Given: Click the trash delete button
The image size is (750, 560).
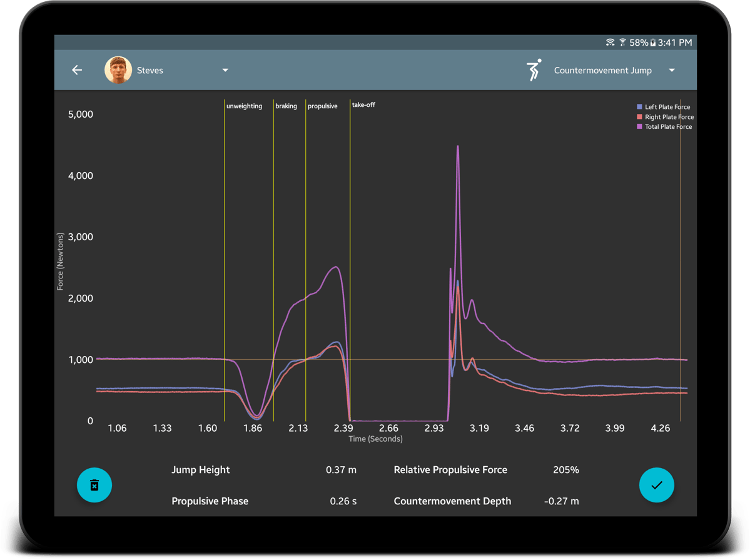Looking at the screenshot, I should pos(94,485).
